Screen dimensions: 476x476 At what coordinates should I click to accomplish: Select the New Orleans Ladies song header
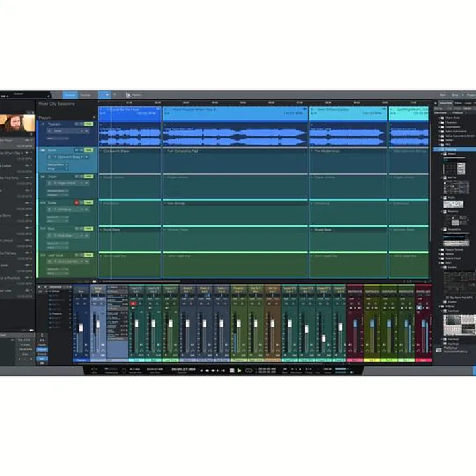click(348, 114)
